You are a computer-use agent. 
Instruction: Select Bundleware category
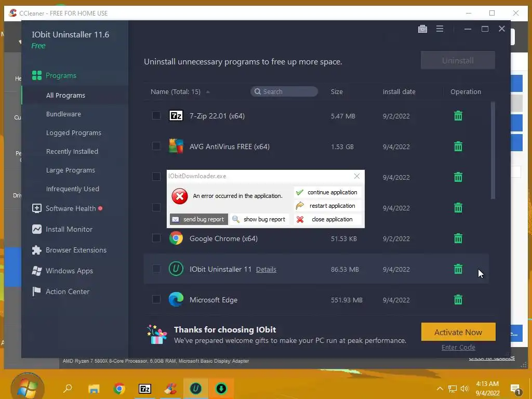[x=63, y=114]
